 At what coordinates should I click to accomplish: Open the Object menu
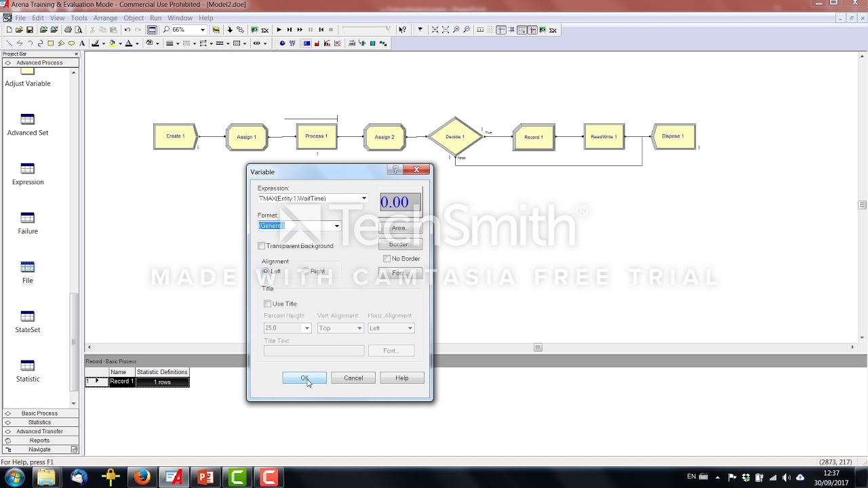134,18
